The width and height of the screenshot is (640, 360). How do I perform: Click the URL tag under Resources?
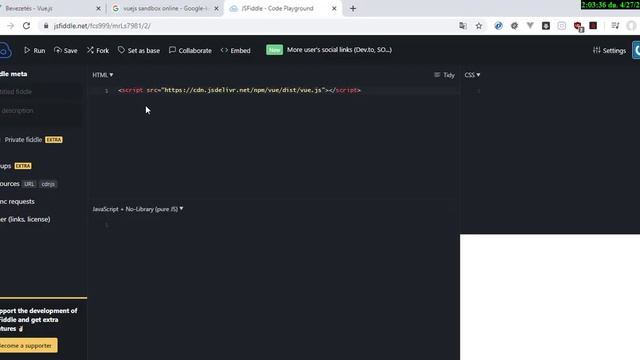pyautogui.click(x=29, y=184)
